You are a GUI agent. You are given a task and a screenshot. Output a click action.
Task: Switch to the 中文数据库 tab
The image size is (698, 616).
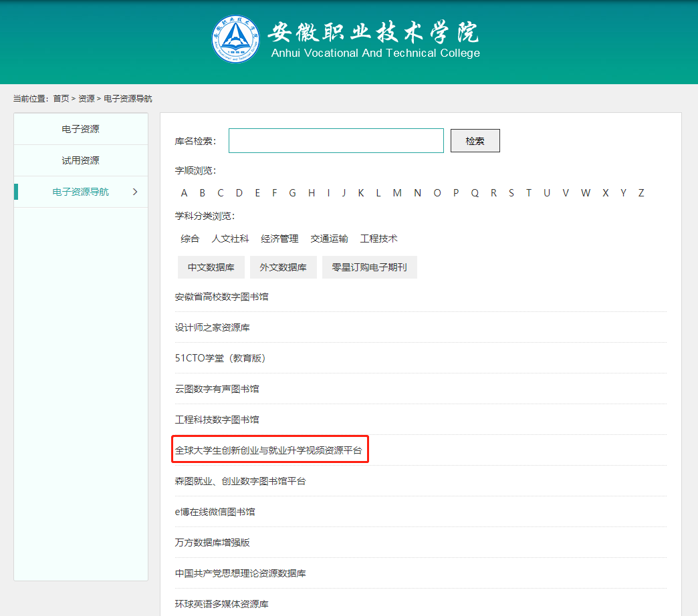(x=211, y=267)
